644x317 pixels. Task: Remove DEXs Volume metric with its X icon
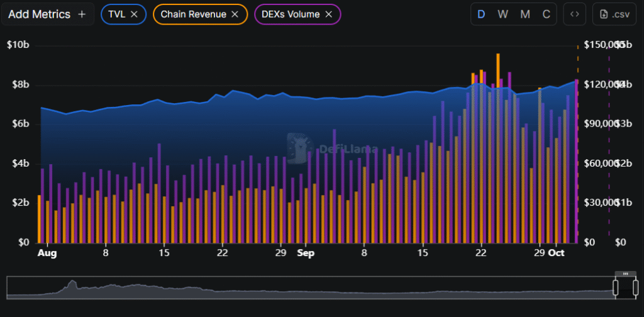(329, 14)
